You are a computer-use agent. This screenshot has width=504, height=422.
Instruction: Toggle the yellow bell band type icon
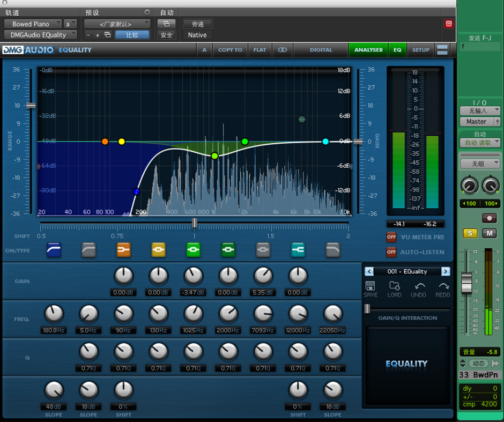pos(159,250)
